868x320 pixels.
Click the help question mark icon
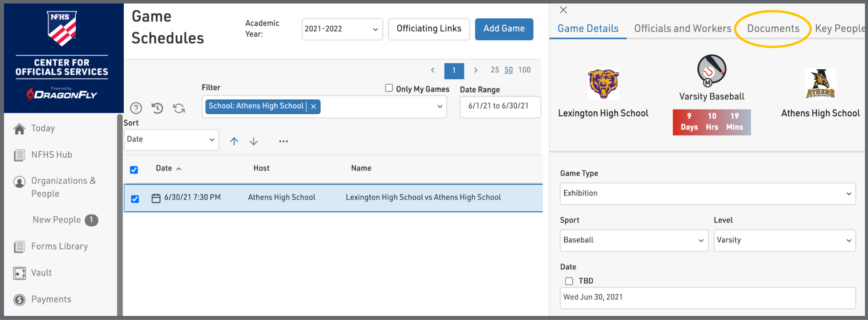point(136,108)
